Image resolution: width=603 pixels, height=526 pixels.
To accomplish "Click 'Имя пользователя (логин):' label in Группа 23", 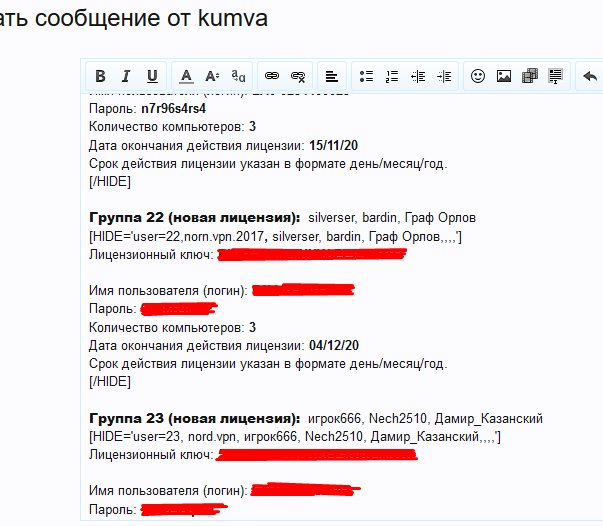I will [x=168, y=490].
